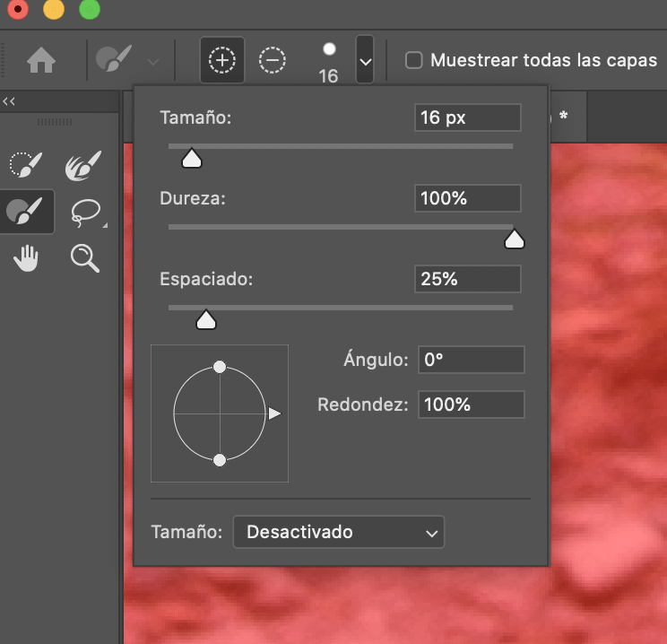The image size is (667, 644).
Task: Click the Tamaño label at top
Action: click(195, 117)
